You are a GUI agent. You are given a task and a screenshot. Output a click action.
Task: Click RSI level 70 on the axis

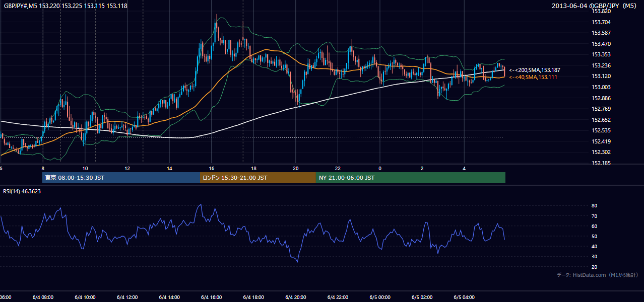594,216
